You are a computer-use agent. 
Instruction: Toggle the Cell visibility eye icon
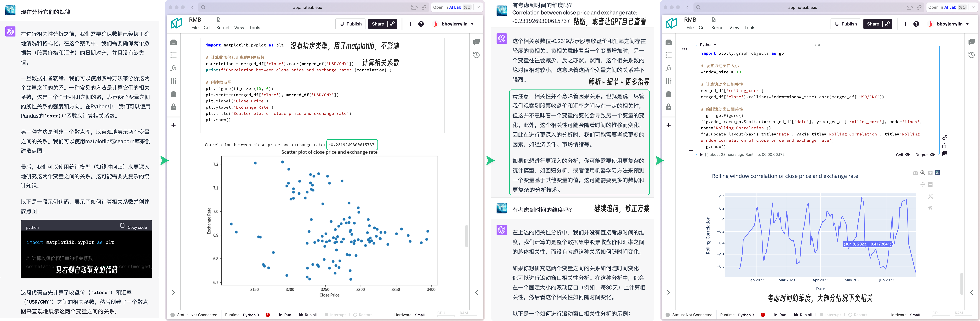pyautogui.click(x=907, y=155)
